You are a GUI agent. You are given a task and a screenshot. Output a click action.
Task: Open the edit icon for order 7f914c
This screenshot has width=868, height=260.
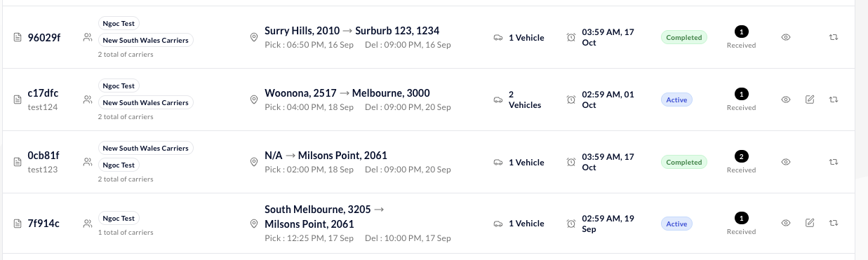810,224
